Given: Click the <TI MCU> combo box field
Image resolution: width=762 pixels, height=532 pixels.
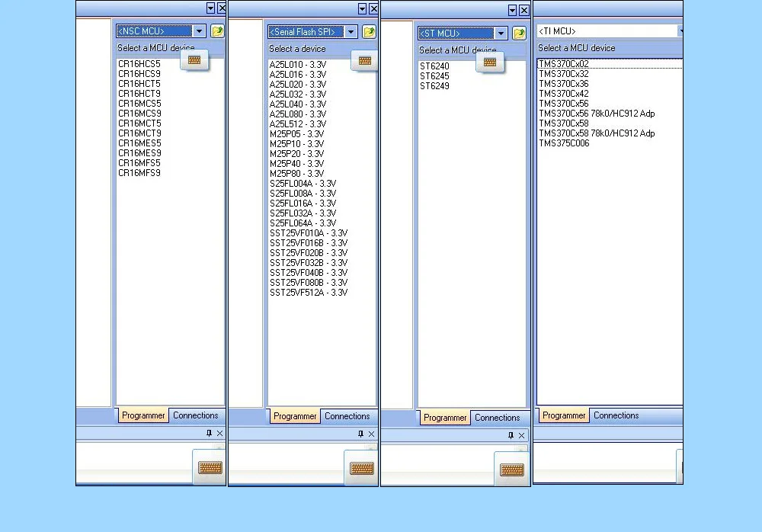Looking at the screenshot, I should [x=610, y=31].
